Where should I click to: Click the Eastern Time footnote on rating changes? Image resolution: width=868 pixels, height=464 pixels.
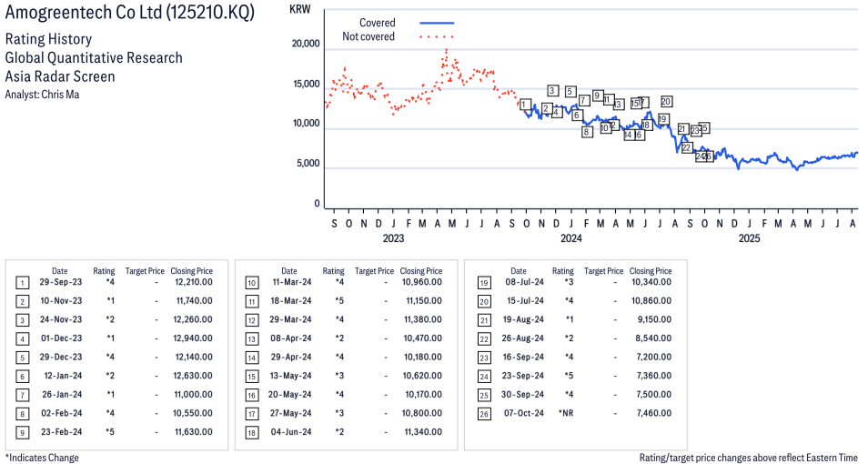[749, 458]
